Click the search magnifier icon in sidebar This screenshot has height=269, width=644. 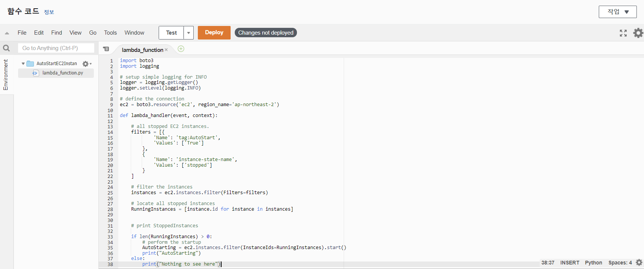[x=6, y=48]
